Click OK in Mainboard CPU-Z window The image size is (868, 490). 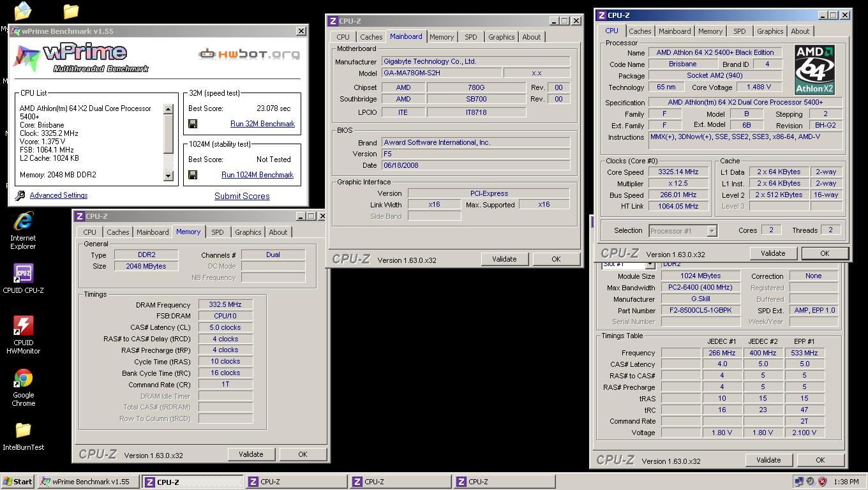pyautogui.click(x=556, y=259)
